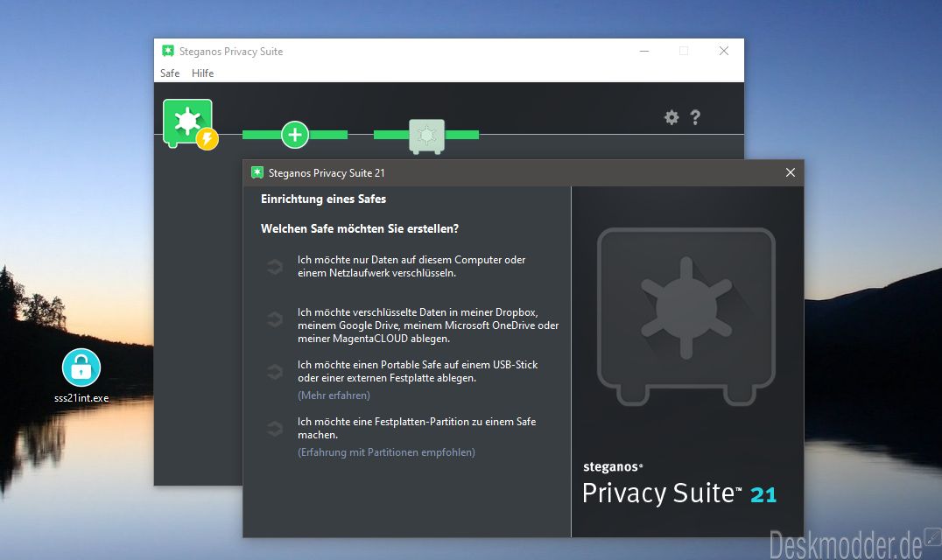This screenshot has width=942, height=560.
Task: Select the Dropbox, Google Drive, OneDrive safe option
Action: (428, 325)
